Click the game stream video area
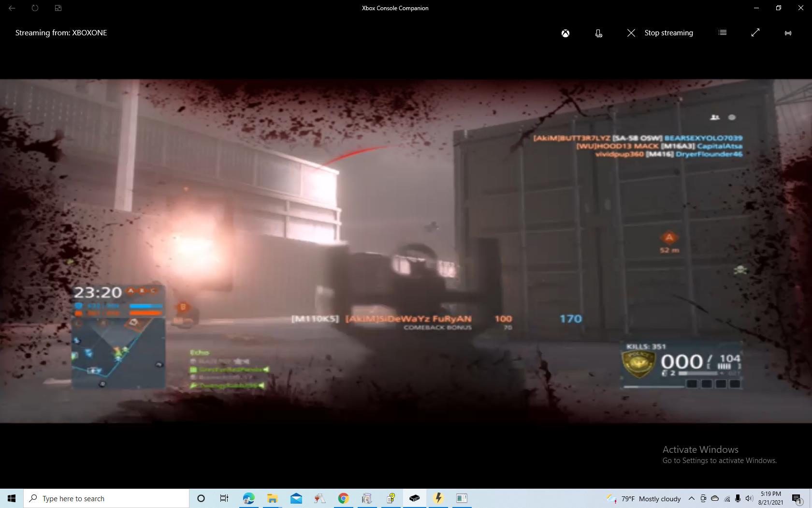This screenshot has height=508, width=812. tap(406, 251)
